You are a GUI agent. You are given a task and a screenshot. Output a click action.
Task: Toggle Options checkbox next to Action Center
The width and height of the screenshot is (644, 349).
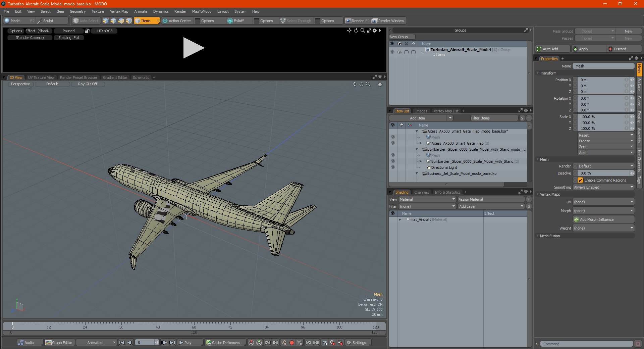(198, 21)
